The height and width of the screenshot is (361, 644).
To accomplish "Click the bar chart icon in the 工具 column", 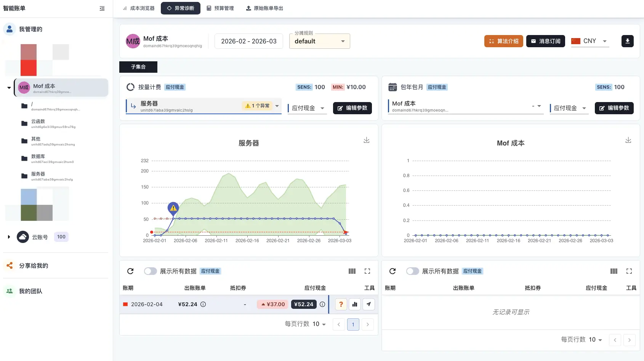I will pos(354,304).
